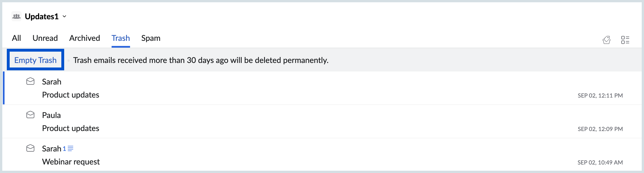Click the Updates1 mailbox title
The width and height of the screenshot is (644, 173).
pyautogui.click(x=41, y=16)
